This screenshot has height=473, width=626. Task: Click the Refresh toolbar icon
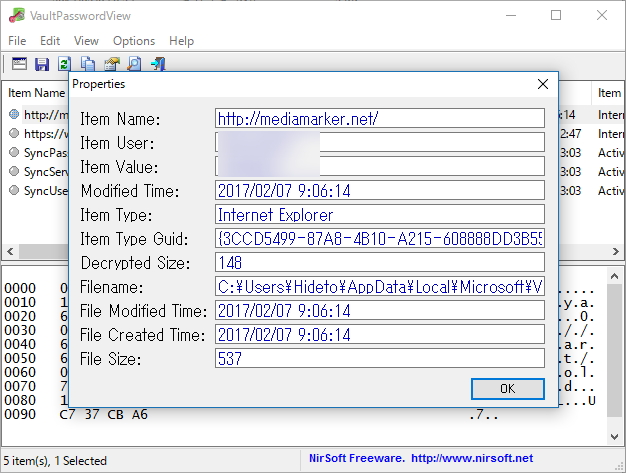point(64,64)
